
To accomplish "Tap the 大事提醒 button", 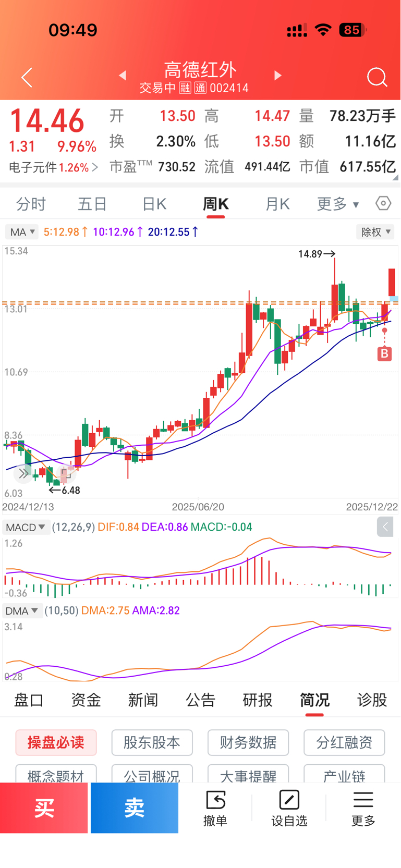I will point(248,774).
